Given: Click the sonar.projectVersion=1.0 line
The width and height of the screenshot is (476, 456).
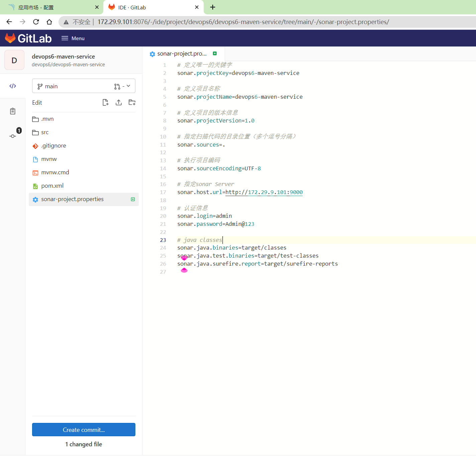Looking at the screenshot, I should click(x=216, y=121).
